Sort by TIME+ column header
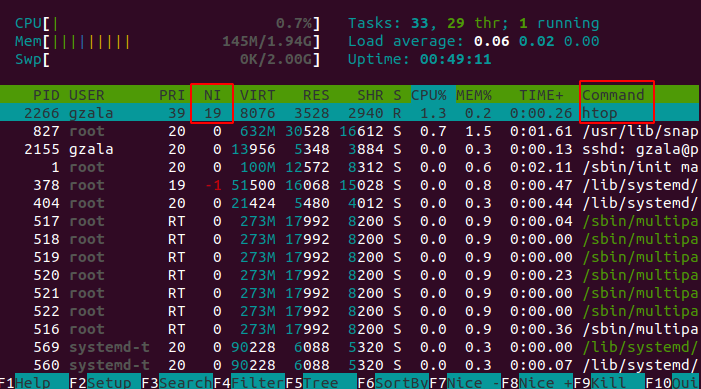 click(541, 95)
